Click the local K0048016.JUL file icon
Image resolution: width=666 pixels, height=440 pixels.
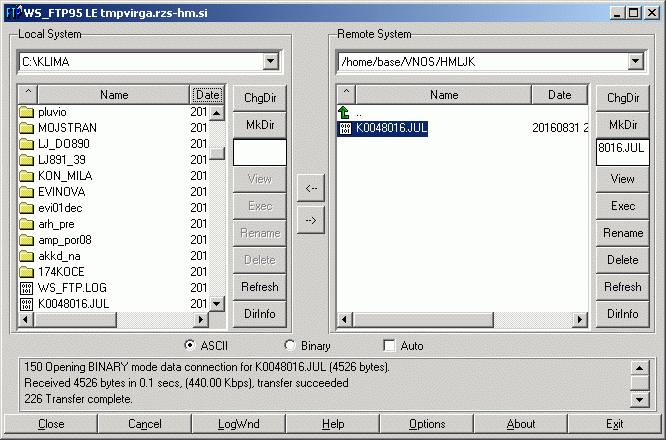(x=27, y=303)
